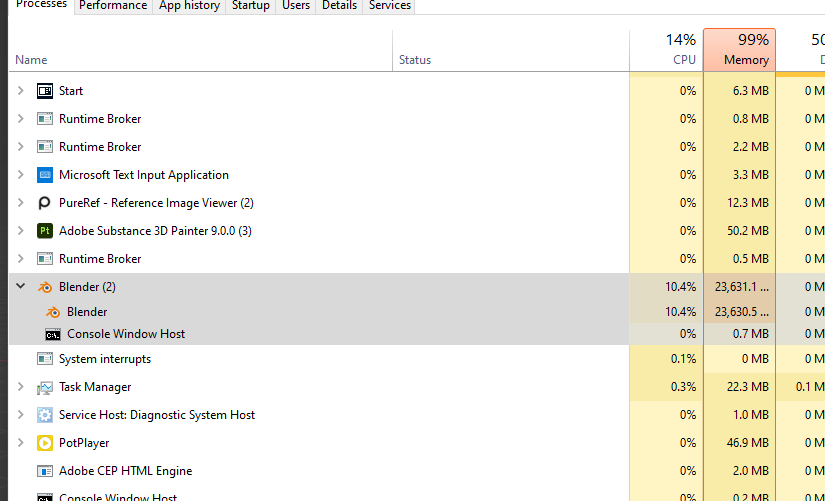Click the 0.7 MB Console Window Host memory
This screenshot has width=825, height=501.
[751, 334]
